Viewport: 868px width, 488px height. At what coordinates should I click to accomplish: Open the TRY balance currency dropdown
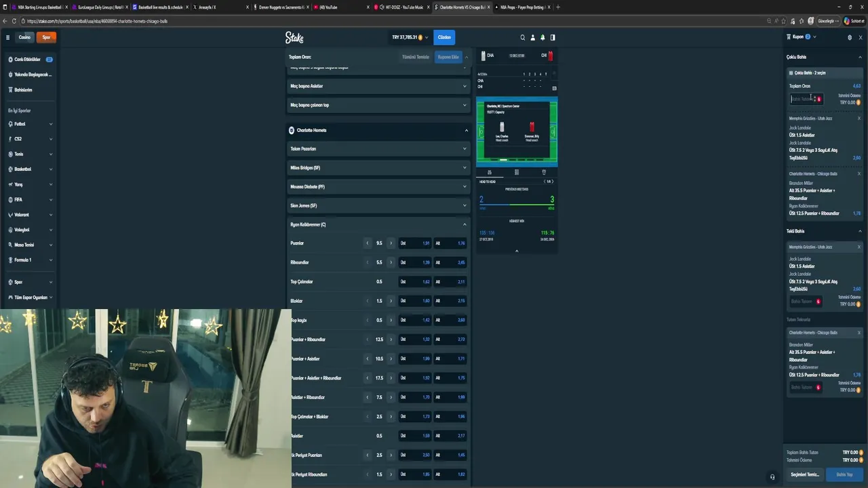point(410,37)
